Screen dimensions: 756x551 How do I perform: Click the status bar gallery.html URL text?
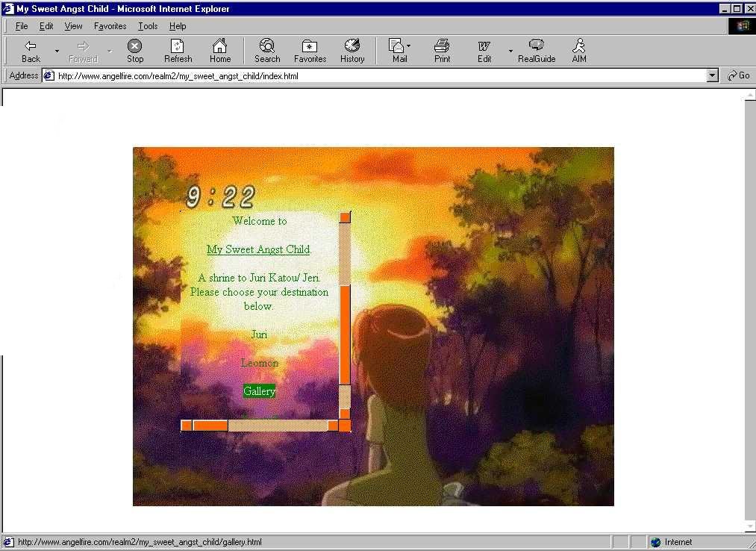[140, 542]
